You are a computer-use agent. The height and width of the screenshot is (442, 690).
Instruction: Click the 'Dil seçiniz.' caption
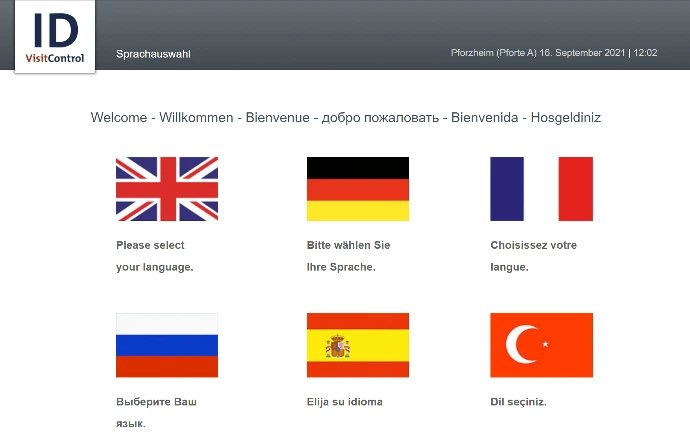tap(518, 402)
